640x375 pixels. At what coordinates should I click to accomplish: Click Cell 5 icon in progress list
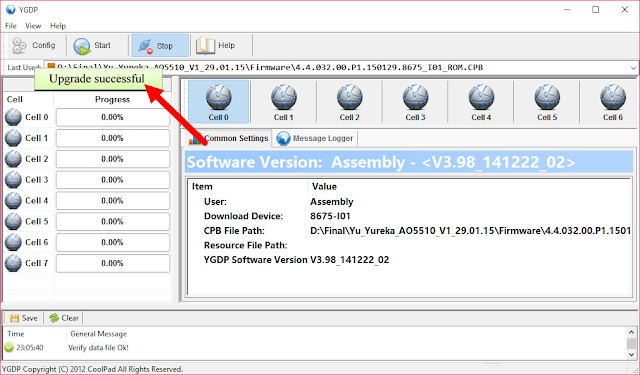coord(13,221)
